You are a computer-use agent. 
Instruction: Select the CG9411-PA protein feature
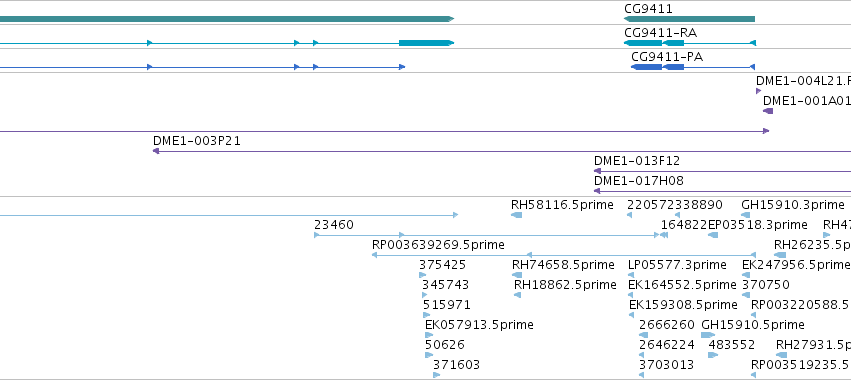(693, 67)
